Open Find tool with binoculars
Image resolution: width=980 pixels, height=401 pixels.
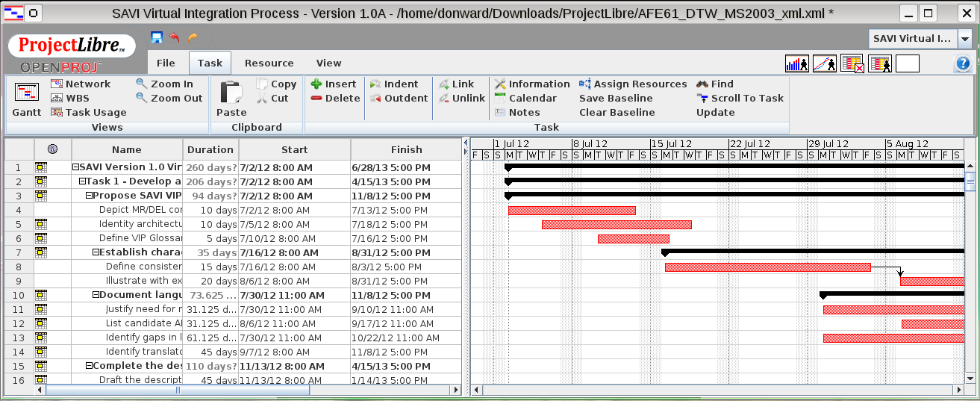(x=715, y=84)
